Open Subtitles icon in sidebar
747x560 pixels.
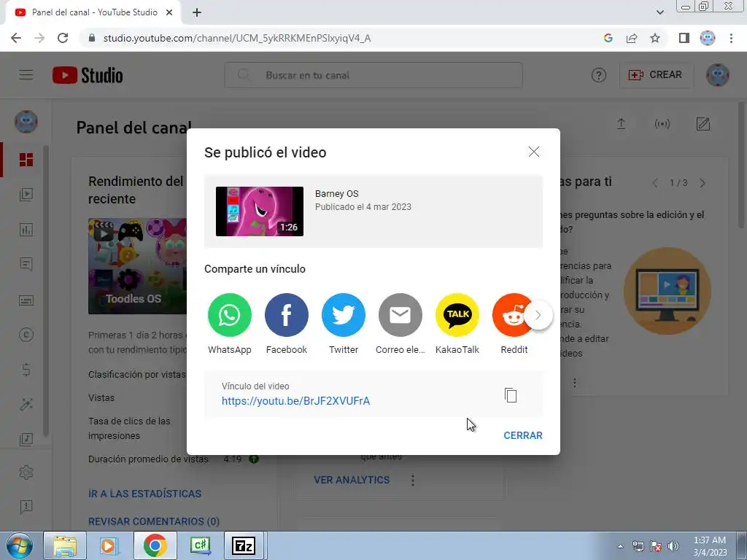click(x=26, y=300)
